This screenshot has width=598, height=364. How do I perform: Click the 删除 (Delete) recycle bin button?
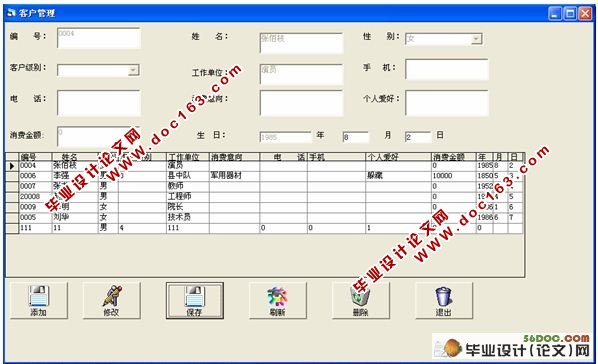[361, 300]
